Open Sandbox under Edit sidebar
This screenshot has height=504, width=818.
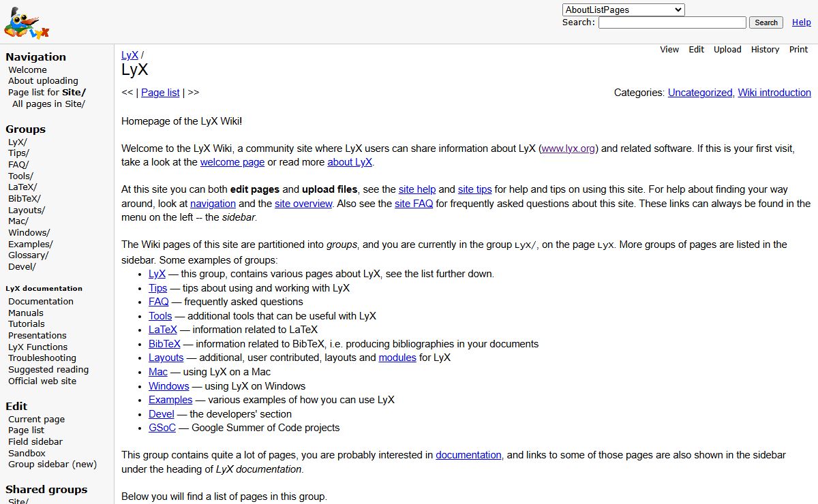[27, 453]
